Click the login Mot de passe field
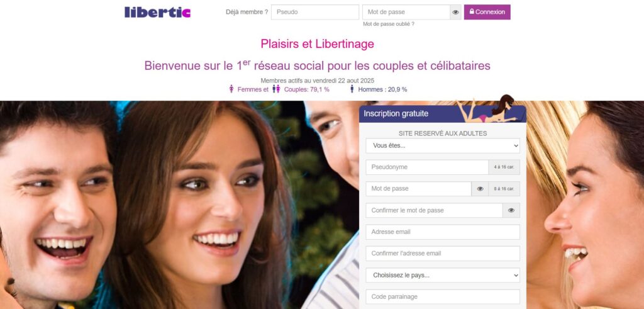 click(406, 13)
